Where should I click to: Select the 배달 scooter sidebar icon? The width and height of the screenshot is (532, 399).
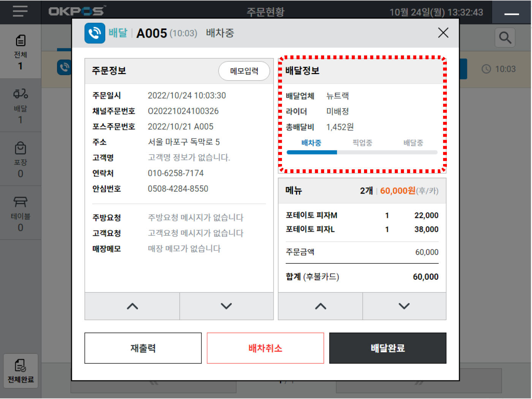pyautogui.click(x=21, y=94)
